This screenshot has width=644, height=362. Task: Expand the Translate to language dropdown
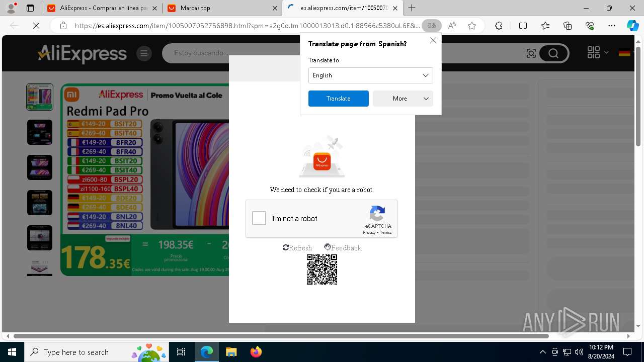[370, 75]
